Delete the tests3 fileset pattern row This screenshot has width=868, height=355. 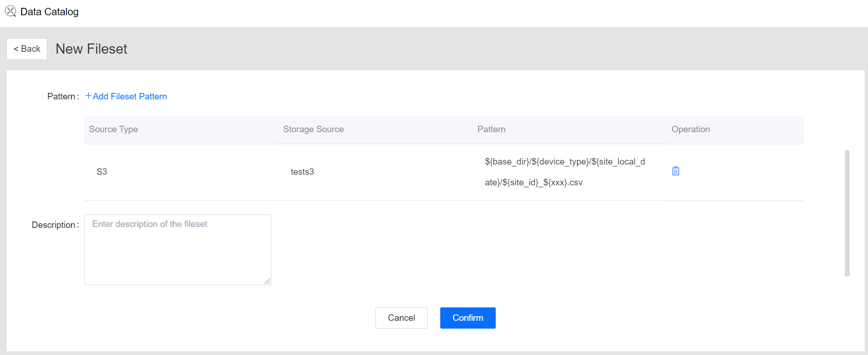(676, 171)
